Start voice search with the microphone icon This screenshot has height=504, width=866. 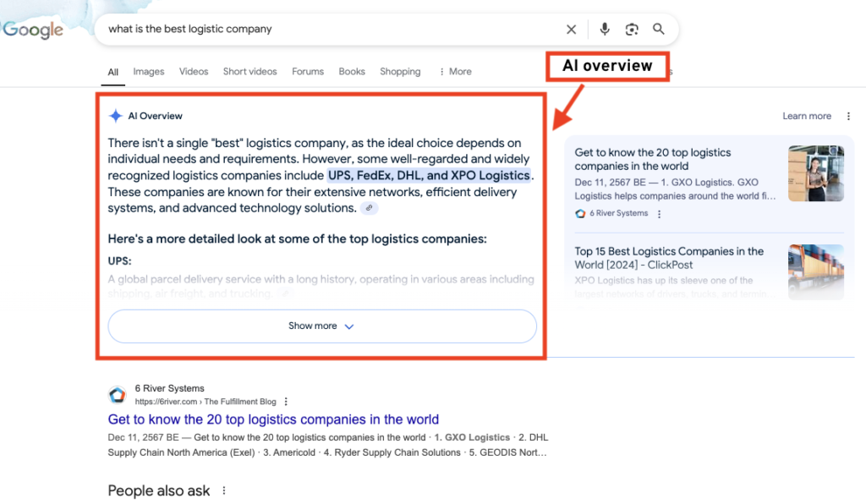pyautogui.click(x=605, y=29)
